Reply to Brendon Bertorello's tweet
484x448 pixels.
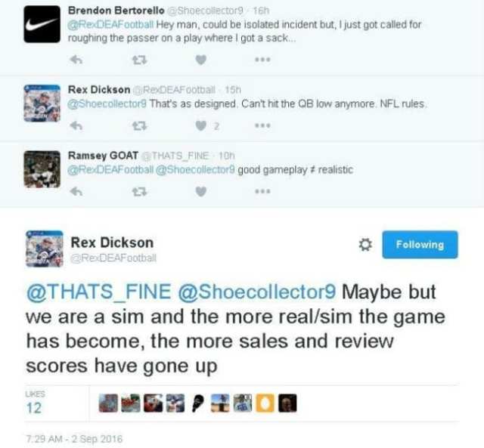[x=76, y=59]
